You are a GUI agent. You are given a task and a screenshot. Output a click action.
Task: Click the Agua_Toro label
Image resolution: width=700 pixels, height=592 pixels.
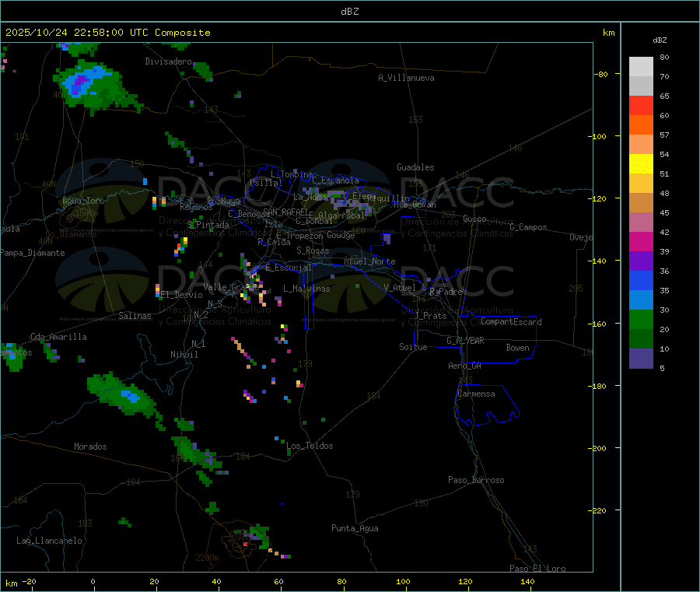83,201
